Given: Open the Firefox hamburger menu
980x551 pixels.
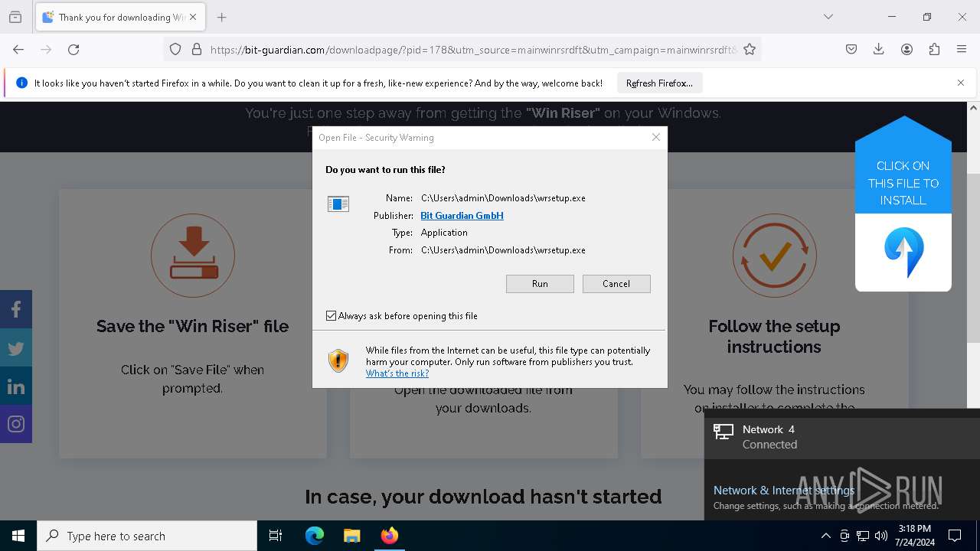Looking at the screenshot, I should click(x=962, y=49).
